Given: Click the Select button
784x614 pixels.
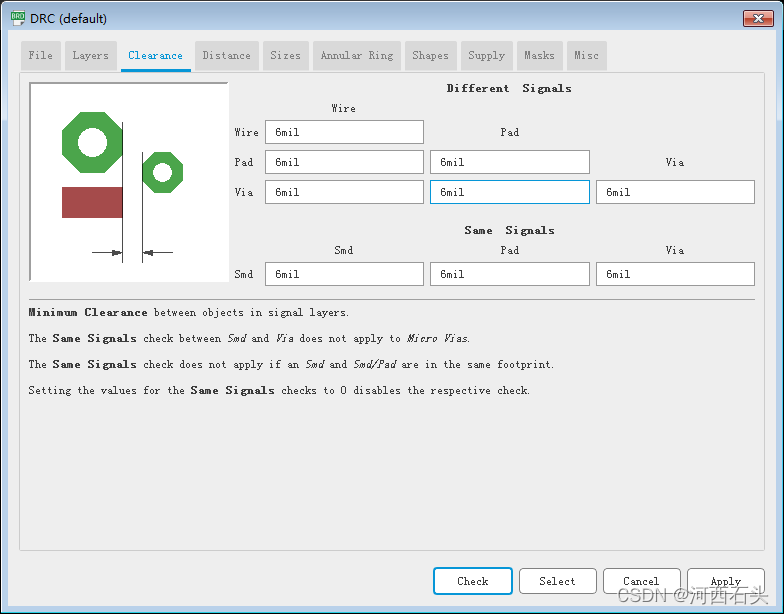Looking at the screenshot, I should pyautogui.click(x=558, y=581).
